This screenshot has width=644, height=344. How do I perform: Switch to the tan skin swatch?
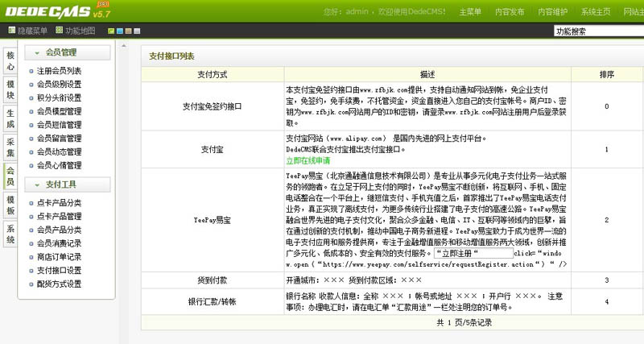(x=129, y=31)
